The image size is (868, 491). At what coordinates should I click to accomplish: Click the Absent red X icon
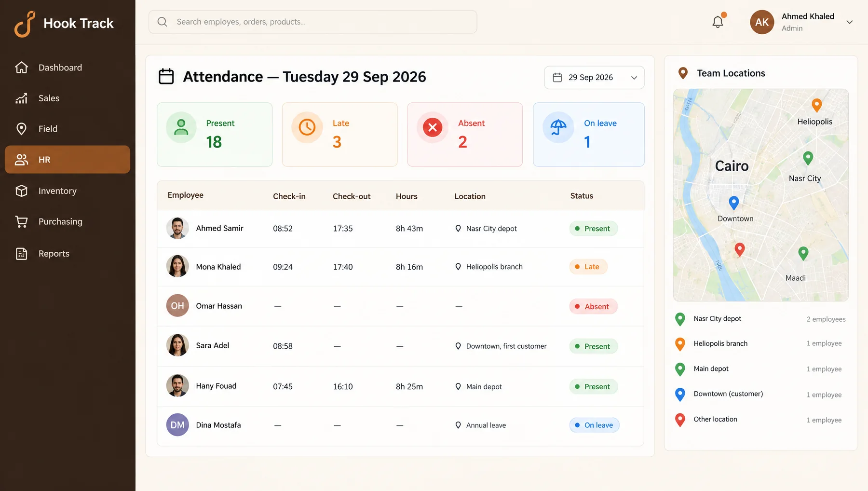pyautogui.click(x=433, y=127)
